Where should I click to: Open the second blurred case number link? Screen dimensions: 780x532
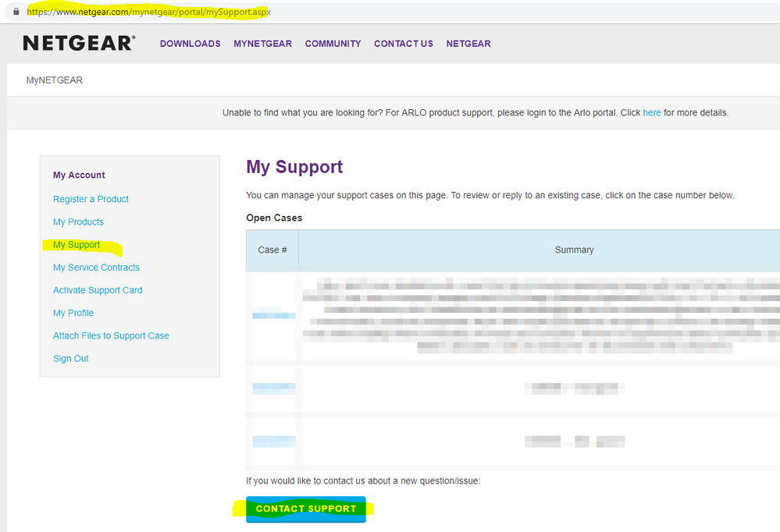(x=273, y=388)
